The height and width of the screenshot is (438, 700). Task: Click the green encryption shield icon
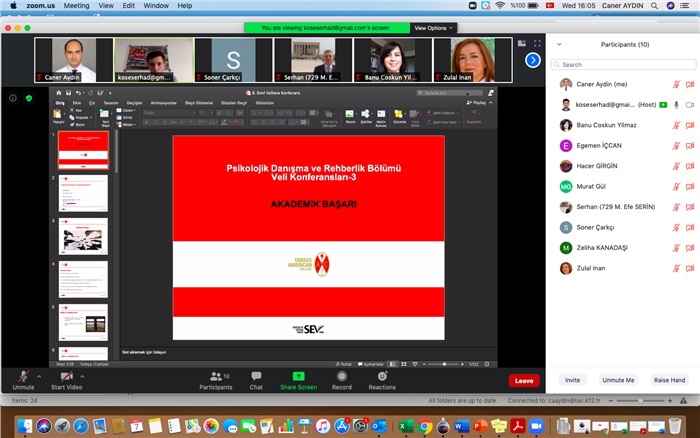(x=29, y=98)
